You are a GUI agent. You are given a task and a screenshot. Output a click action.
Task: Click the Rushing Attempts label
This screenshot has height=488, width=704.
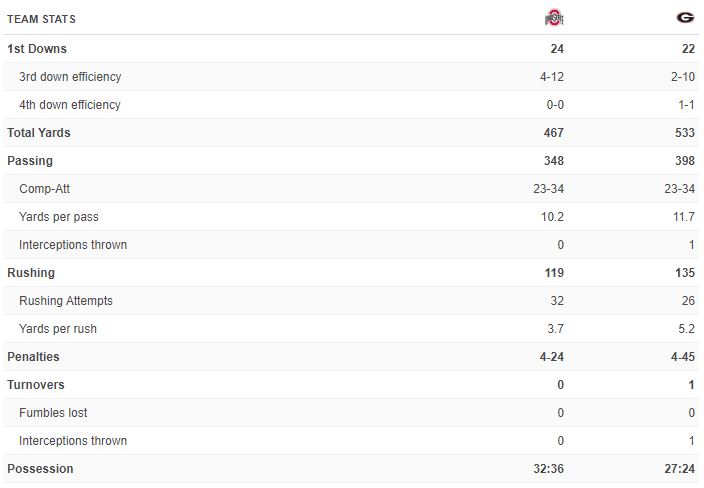coord(66,301)
